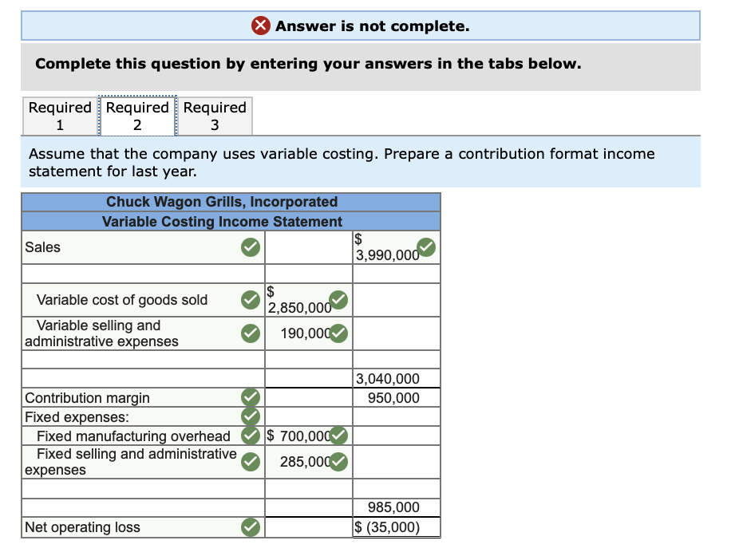Click checkmark beside Fixed manufacturing overhead label
Viewport: 731px width, 560px height.
pos(251,436)
